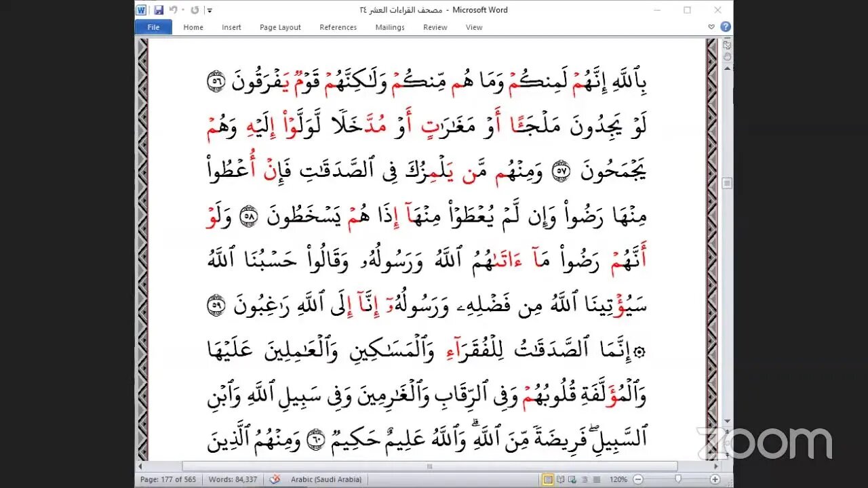Image resolution: width=868 pixels, height=488 pixels.
Task: Expand the collapsed ribbon with the chevron
Action: [x=711, y=27]
